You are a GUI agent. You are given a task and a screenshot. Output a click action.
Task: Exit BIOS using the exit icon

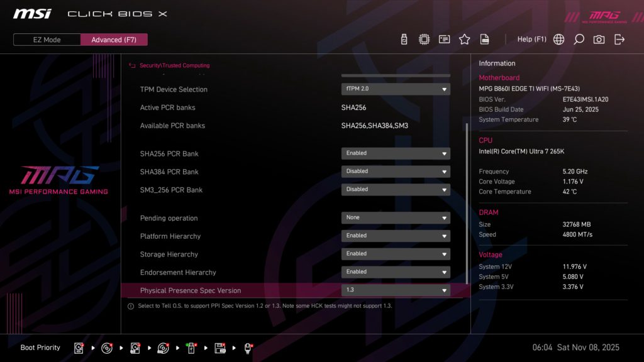click(619, 39)
